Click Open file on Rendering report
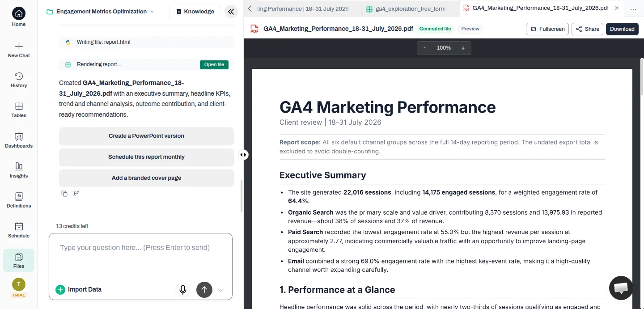This screenshot has height=309, width=644. pos(214,65)
